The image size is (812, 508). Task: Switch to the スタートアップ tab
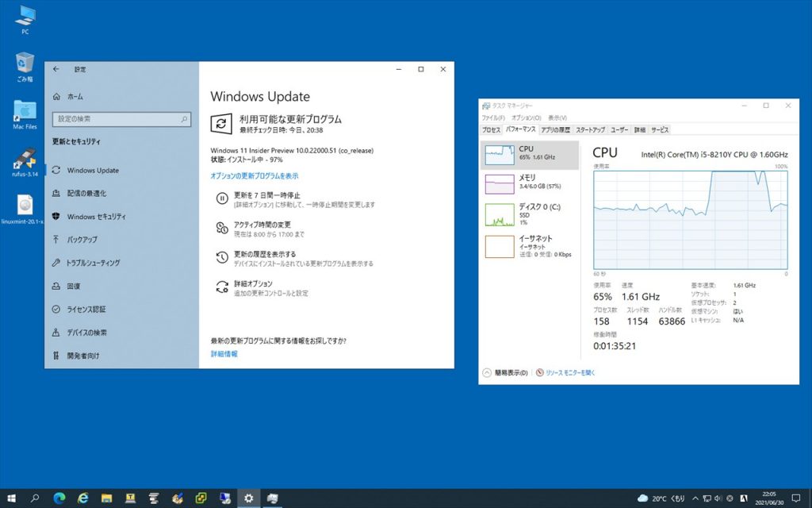coord(590,129)
